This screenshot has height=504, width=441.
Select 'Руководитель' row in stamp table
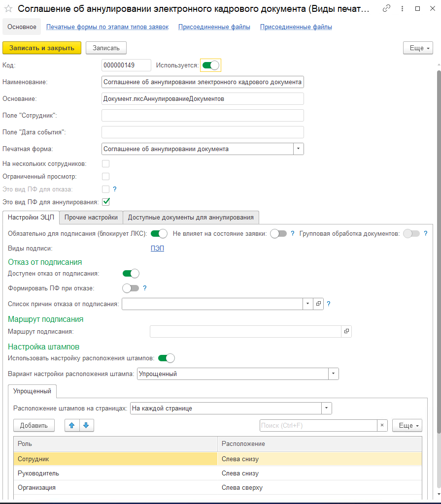click(218, 473)
